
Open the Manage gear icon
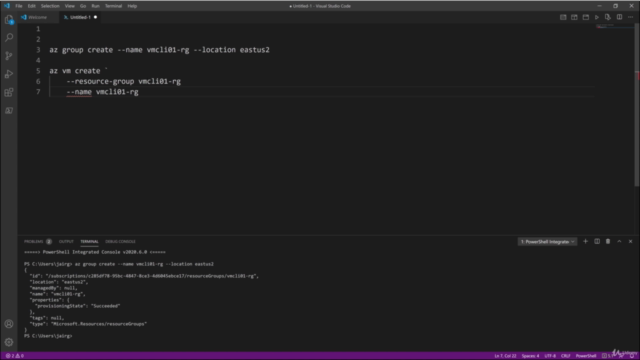coord(9,342)
